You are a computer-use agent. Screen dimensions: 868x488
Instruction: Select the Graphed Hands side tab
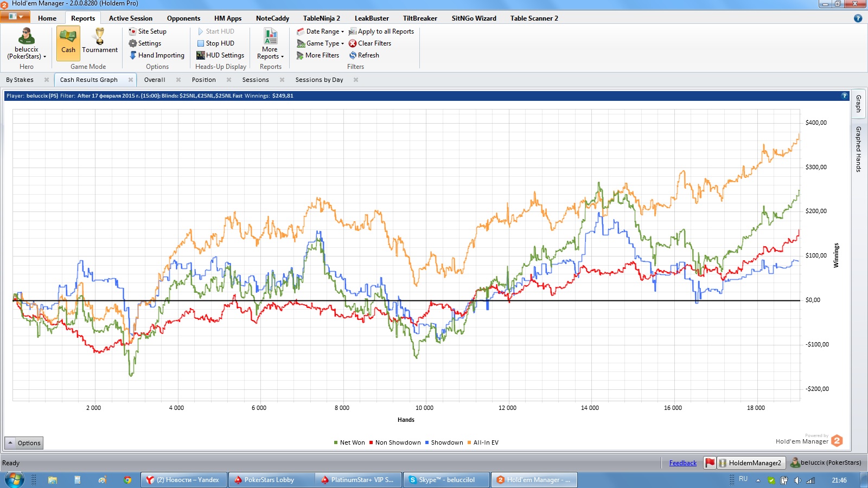coord(858,149)
